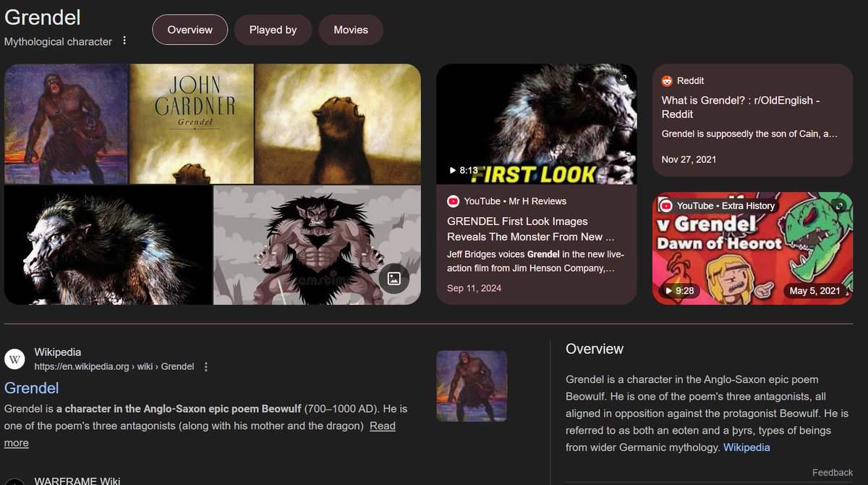Select the Overview tab
This screenshot has width=868, height=485.
click(x=190, y=30)
